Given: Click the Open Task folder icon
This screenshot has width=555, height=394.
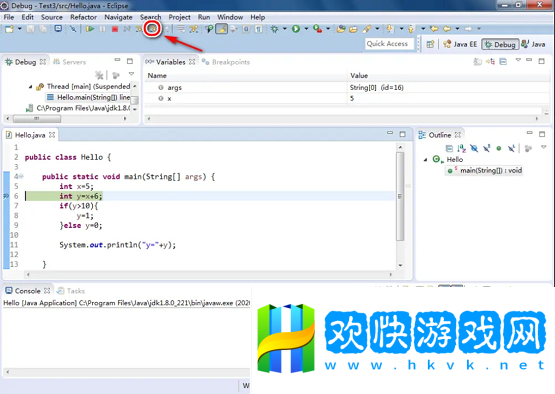Looking at the screenshot, I should tap(353, 29).
